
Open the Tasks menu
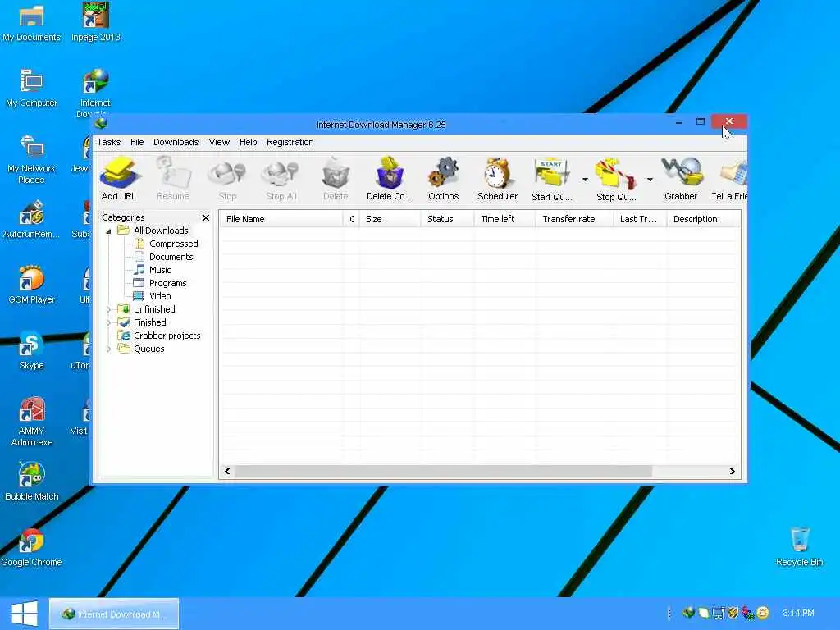109,142
